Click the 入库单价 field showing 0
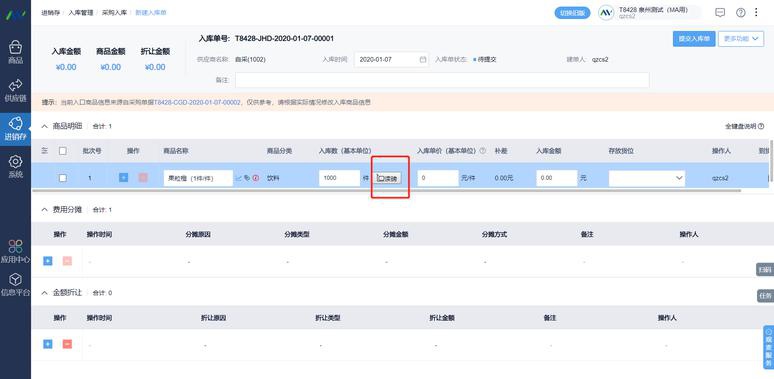The height and width of the screenshot is (379, 774). pyautogui.click(x=438, y=178)
